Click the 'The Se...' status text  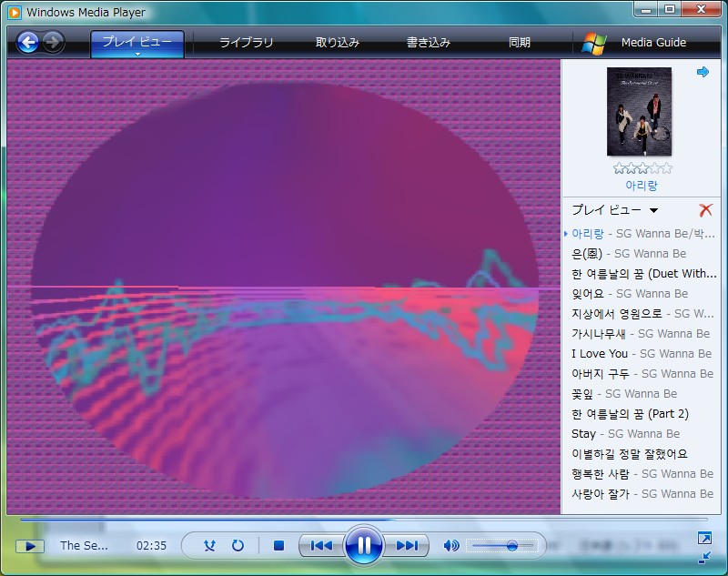(84, 545)
